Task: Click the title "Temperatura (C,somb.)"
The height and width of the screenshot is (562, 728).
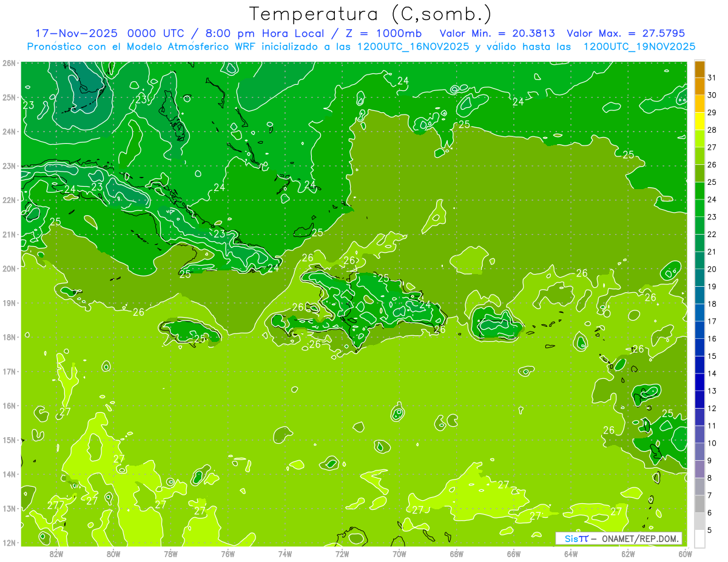Action: [x=370, y=14]
